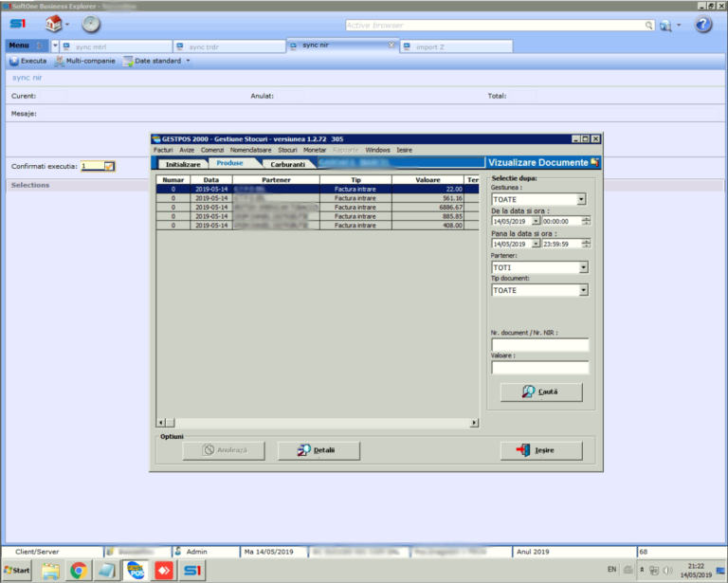728x583 pixels.
Task: Open the Windows Start button
Action: pos(17,570)
